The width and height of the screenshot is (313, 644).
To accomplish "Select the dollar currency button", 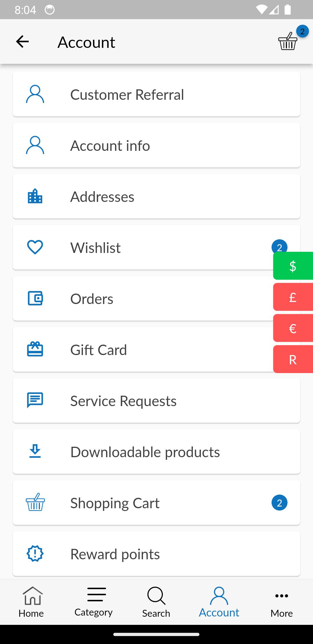I will pos(293,266).
